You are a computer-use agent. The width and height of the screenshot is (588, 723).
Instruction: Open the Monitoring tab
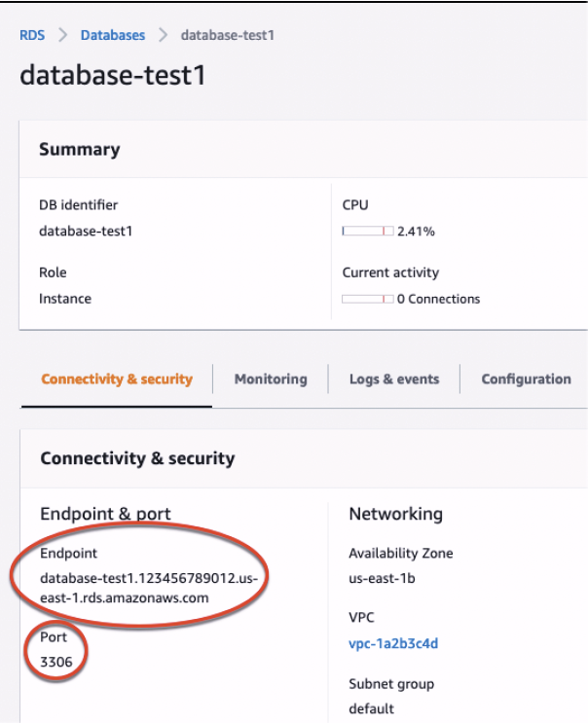click(271, 380)
